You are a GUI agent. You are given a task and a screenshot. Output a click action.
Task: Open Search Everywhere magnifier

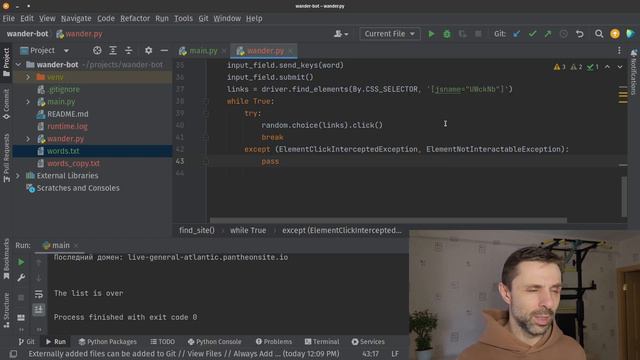(599, 34)
